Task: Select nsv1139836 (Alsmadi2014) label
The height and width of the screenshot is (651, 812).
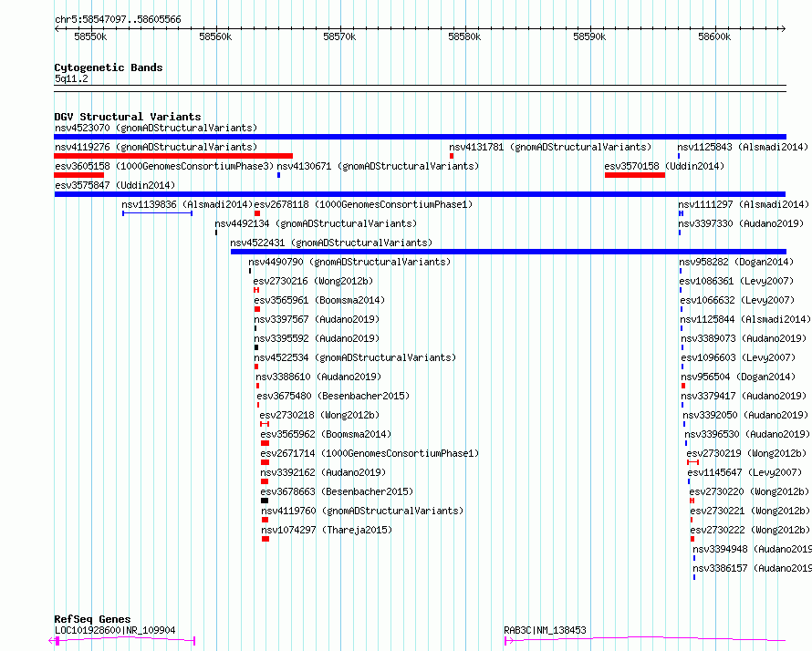Action: coord(187,204)
